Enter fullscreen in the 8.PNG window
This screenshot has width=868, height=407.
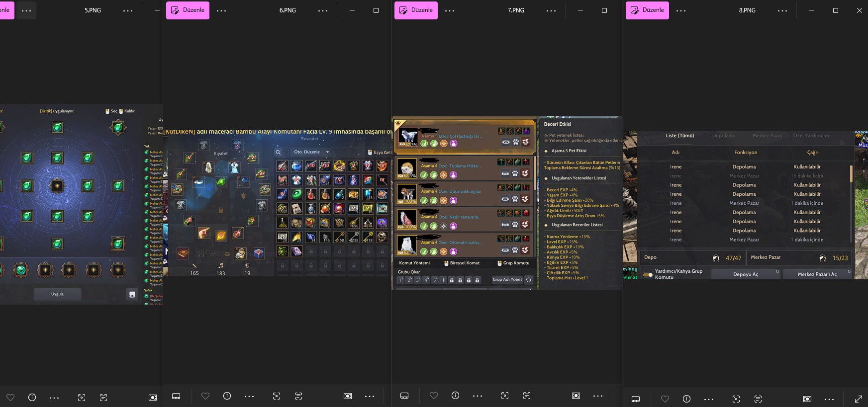coord(859,399)
